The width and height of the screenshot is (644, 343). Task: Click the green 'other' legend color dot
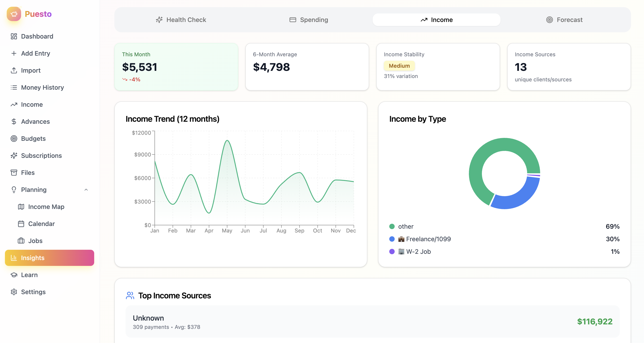(x=392, y=226)
